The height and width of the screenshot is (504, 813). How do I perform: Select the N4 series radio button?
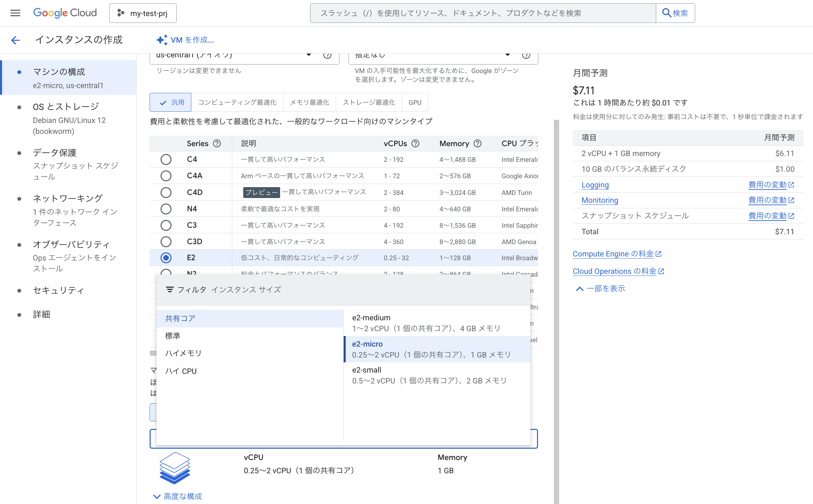tap(166, 209)
